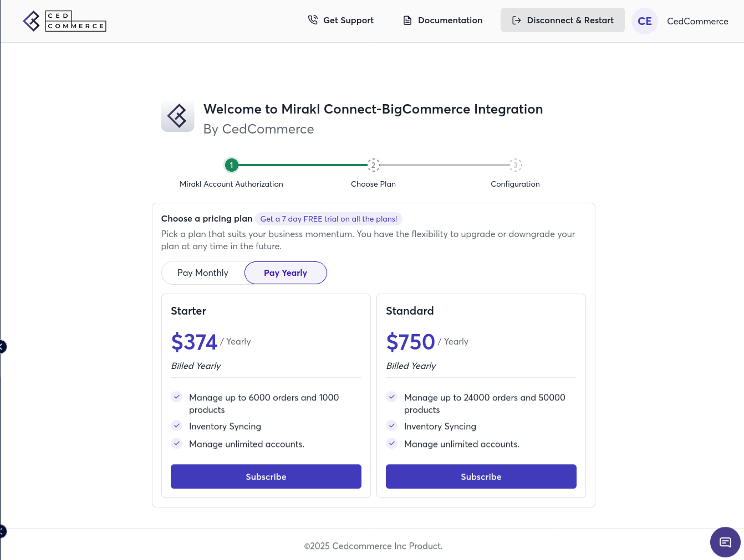Switch billing to Pay Monthly
Viewport: 744px width, 560px height.
pyautogui.click(x=203, y=273)
